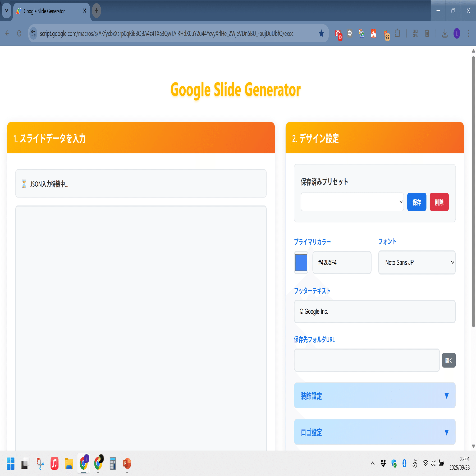Reload the current page

[19, 34]
